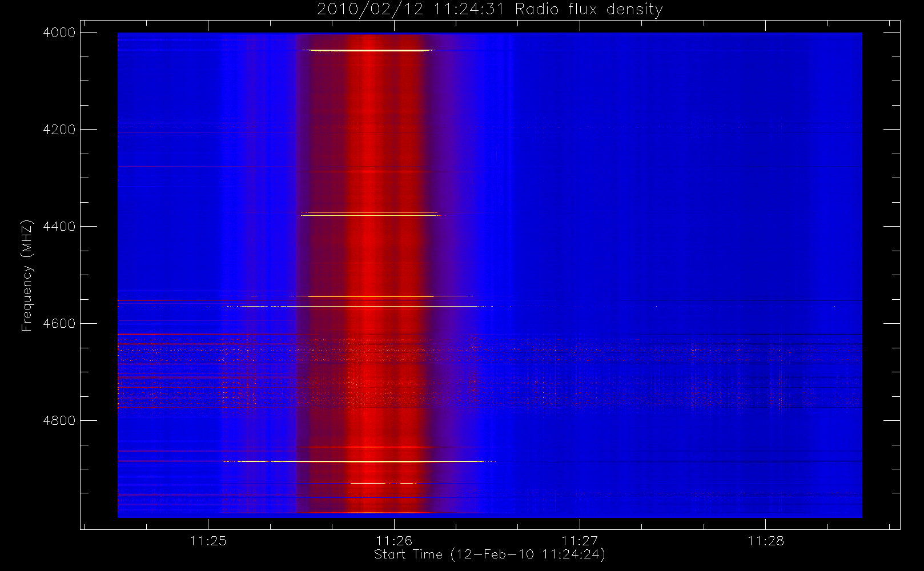Click the 4600 frequency tick label
Screen dimensions: 924x571
pos(59,324)
